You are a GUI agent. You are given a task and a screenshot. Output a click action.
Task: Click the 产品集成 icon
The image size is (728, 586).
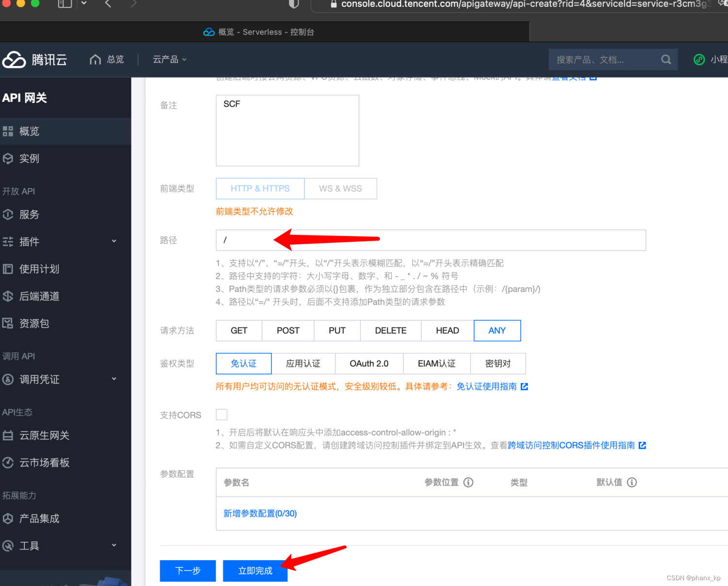(8, 519)
